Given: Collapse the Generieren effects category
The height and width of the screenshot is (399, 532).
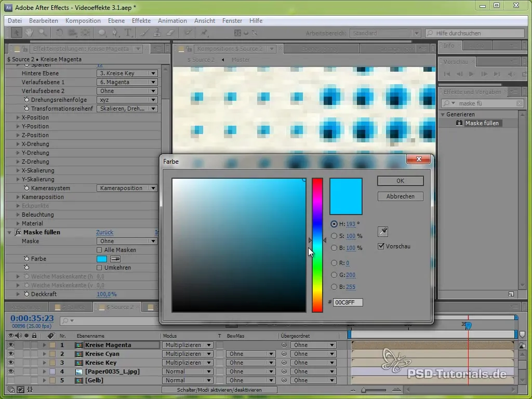Looking at the screenshot, I should [443, 115].
